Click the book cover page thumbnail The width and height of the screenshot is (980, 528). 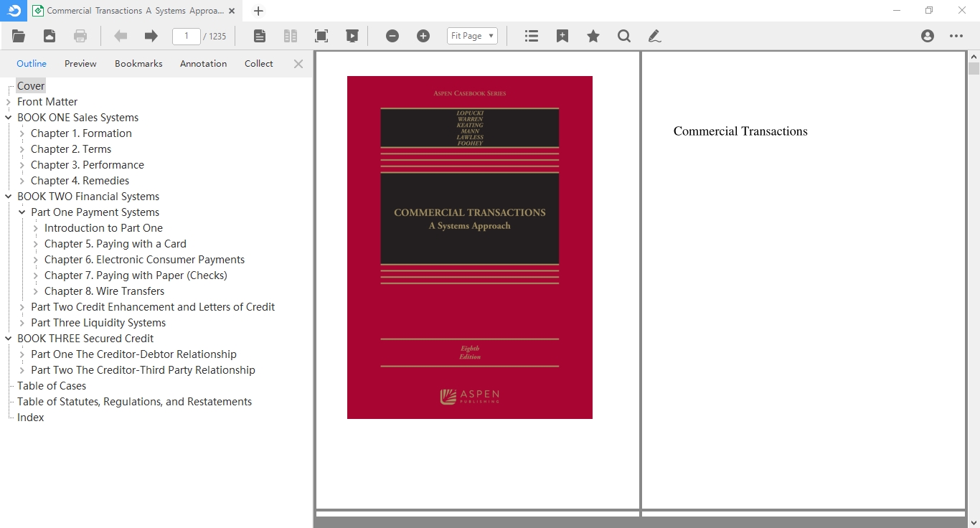click(x=470, y=247)
